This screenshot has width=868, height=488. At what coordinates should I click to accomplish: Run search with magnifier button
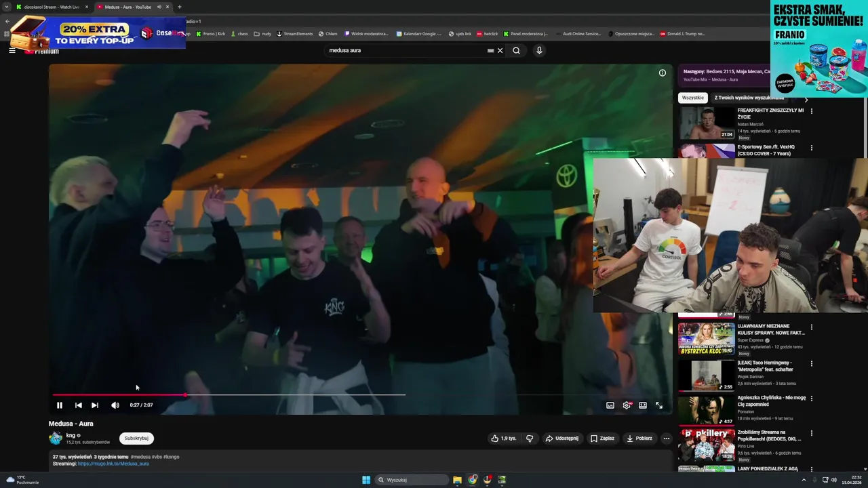point(517,50)
